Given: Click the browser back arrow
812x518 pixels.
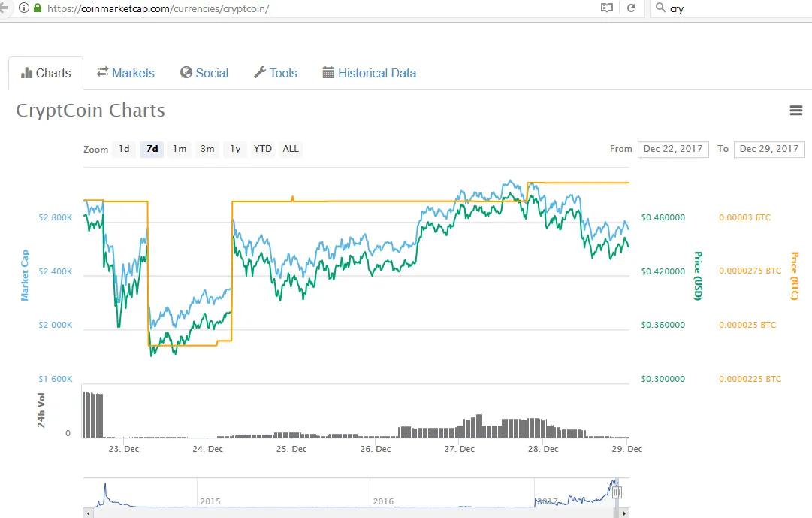Looking at the screenshot, I should (x=3, y=8).
